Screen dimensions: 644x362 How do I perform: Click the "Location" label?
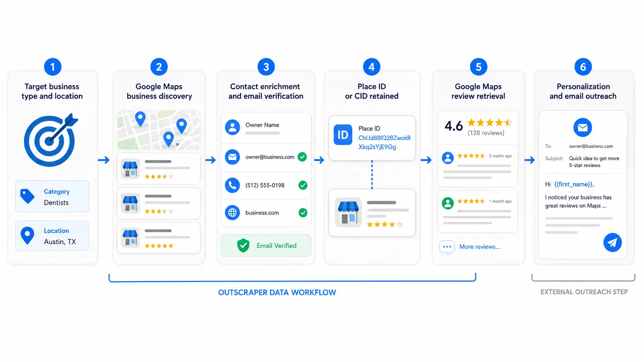(56, 231)
